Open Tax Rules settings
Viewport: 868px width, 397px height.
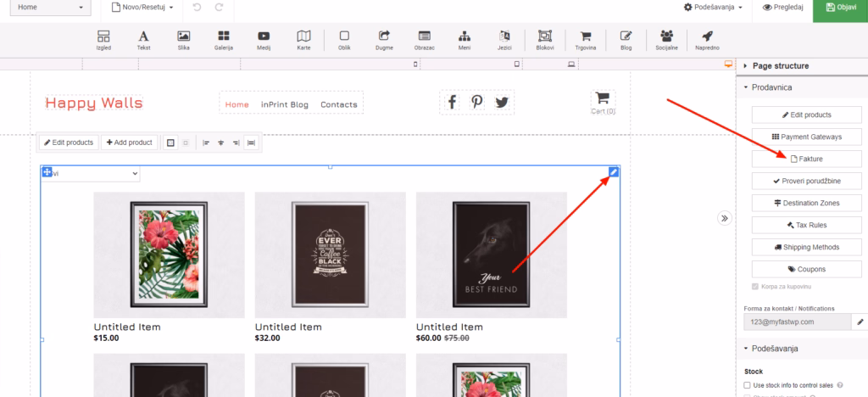(x=807, y=226)
